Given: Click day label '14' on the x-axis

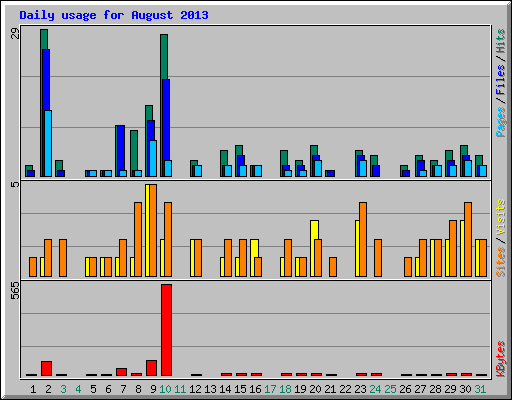Looking at the screenshot, I should click(x=225, y=389).
